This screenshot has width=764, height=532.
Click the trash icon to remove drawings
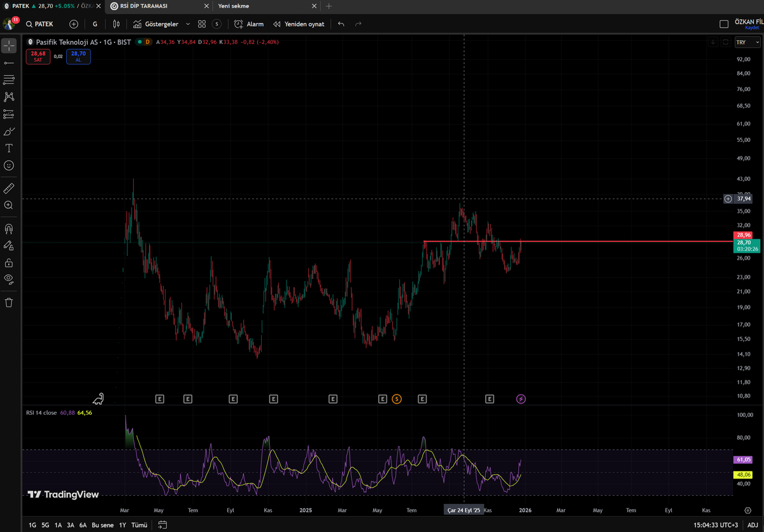(x=9, y=302)
